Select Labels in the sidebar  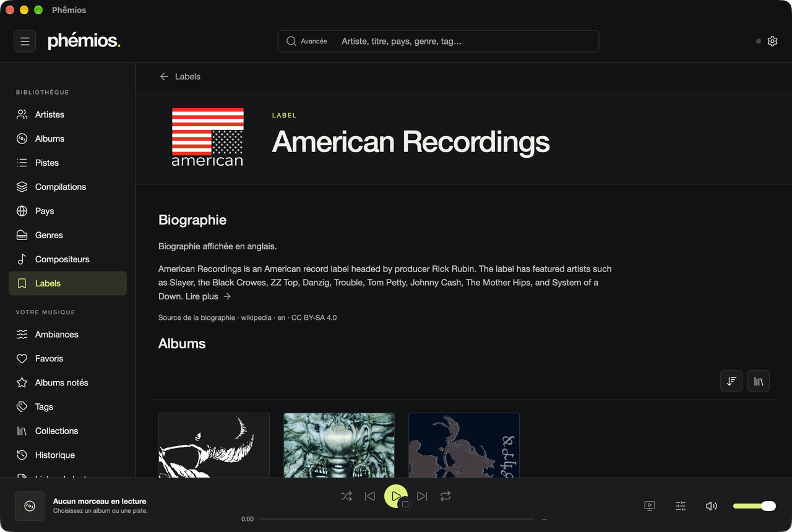coord(68,283)
